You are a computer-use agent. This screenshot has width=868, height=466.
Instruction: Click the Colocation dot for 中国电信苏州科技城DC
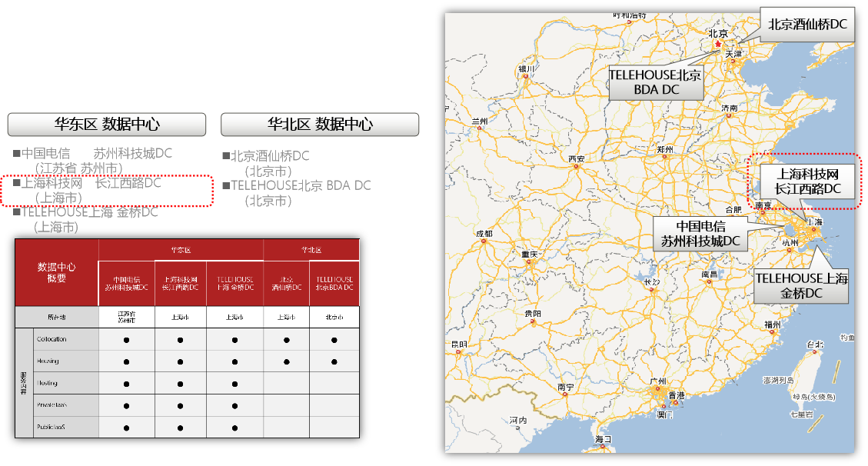tap(127, 340)
